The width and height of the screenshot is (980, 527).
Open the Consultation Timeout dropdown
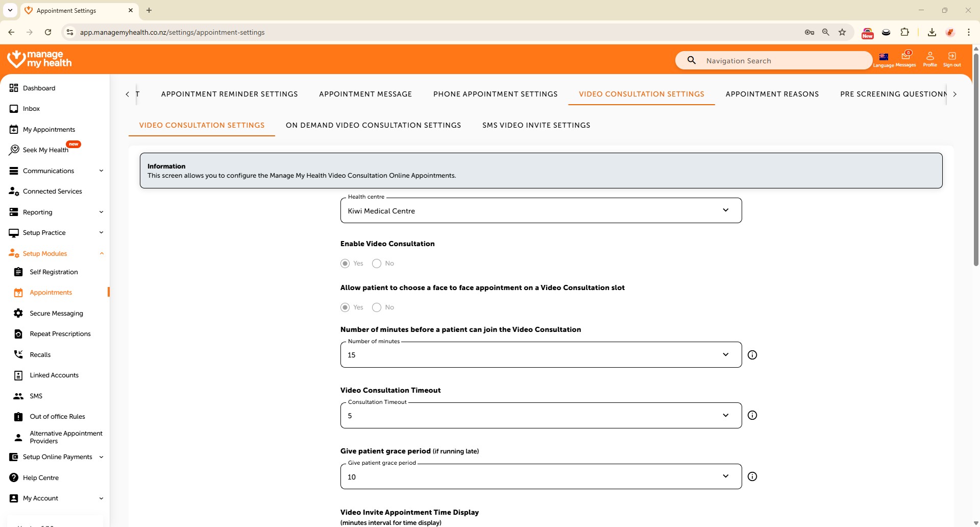pos(541,416)
